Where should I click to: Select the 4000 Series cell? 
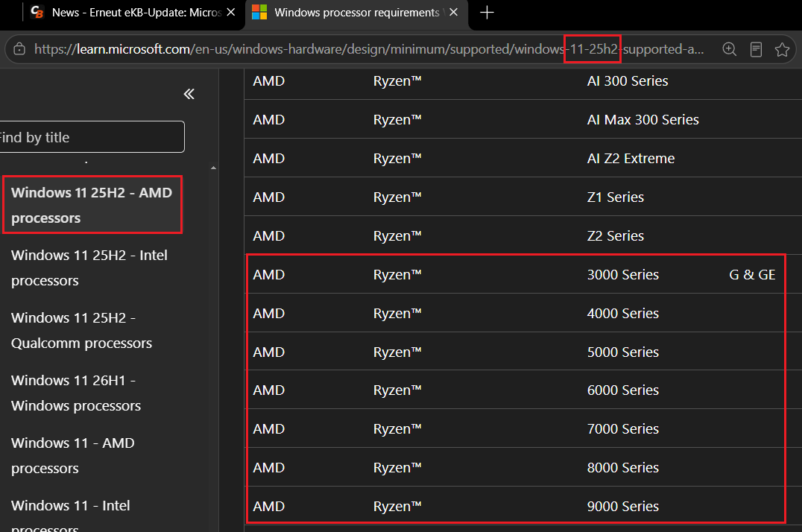[623, 313]
